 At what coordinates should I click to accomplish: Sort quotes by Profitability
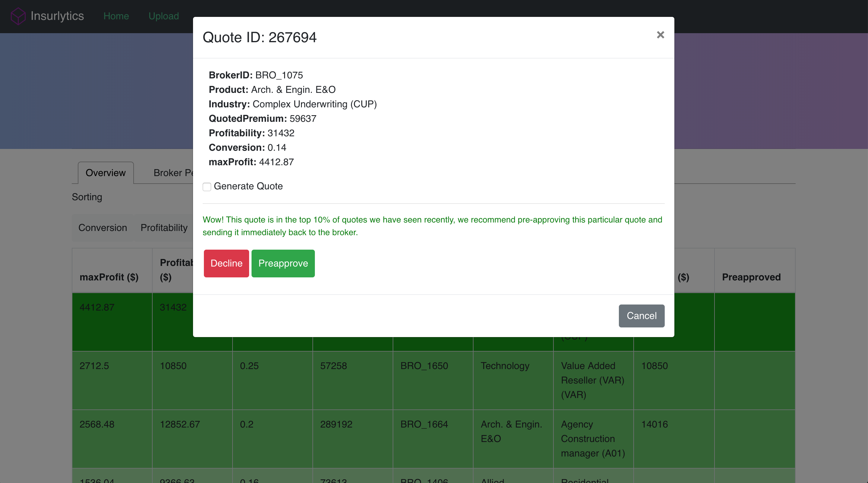click(x=164, y=228)
